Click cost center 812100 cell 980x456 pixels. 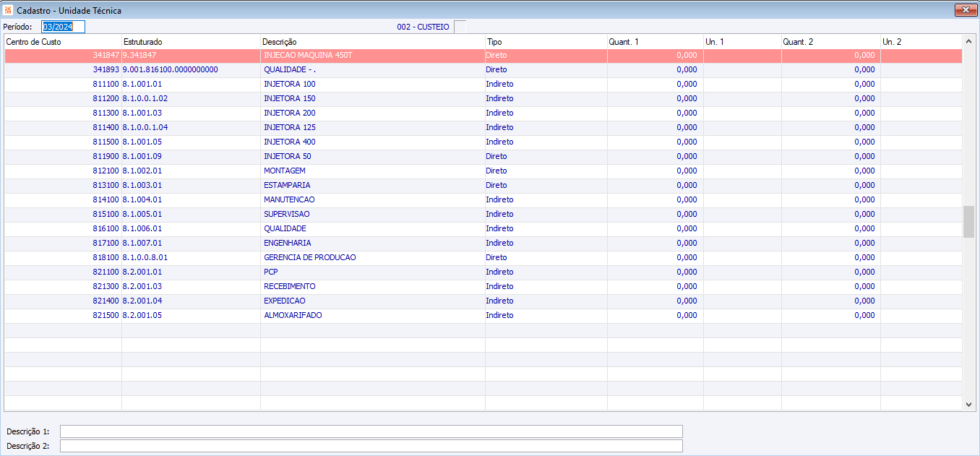coord(63,171)
